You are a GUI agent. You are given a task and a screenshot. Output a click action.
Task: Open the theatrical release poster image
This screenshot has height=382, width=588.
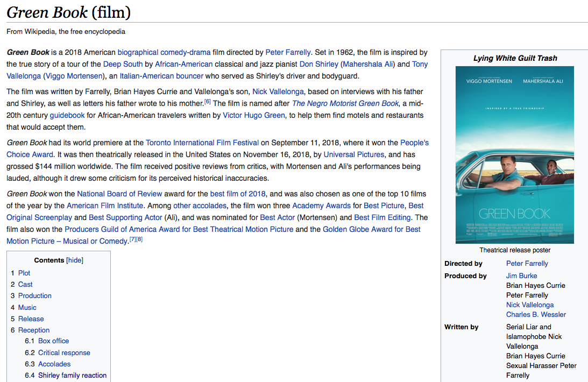[x=514, y=155]
